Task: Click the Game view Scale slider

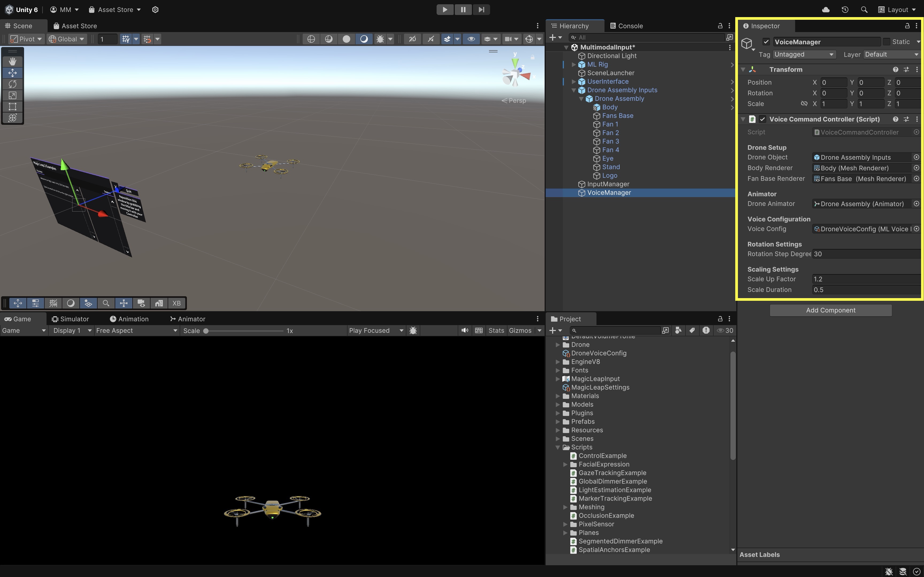Action: point(244,331)
